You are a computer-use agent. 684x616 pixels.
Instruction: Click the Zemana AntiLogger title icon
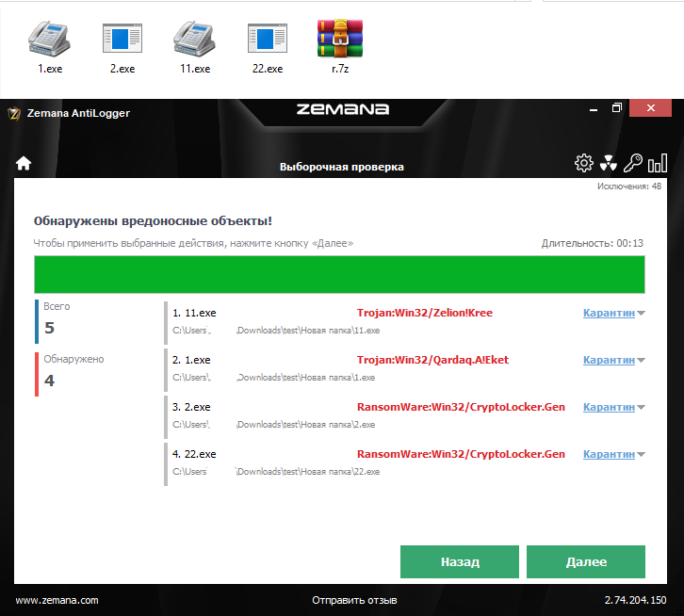coord(14,113)
